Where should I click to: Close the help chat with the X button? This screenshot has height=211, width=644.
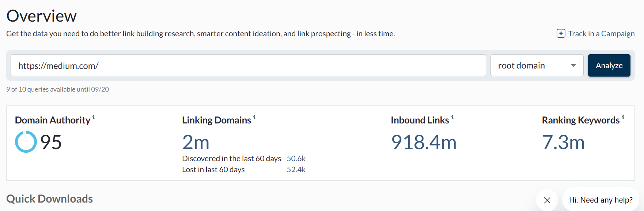point(547,200)
